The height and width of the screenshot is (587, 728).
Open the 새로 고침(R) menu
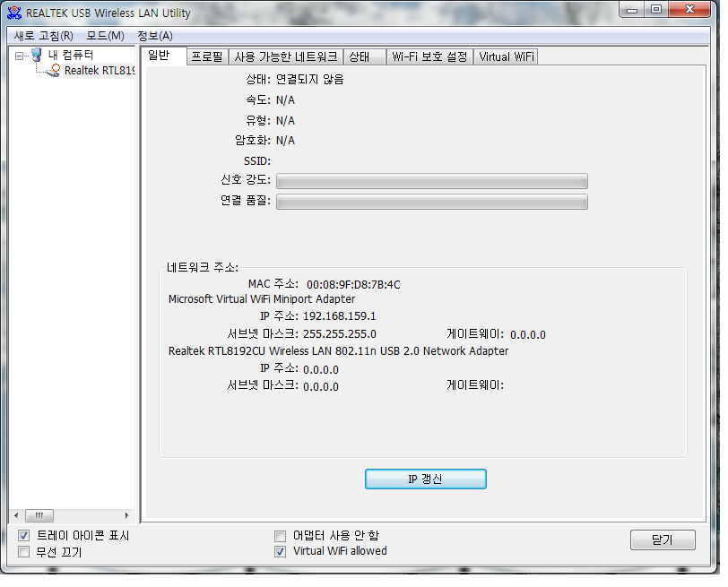click(x=44, y=36)
